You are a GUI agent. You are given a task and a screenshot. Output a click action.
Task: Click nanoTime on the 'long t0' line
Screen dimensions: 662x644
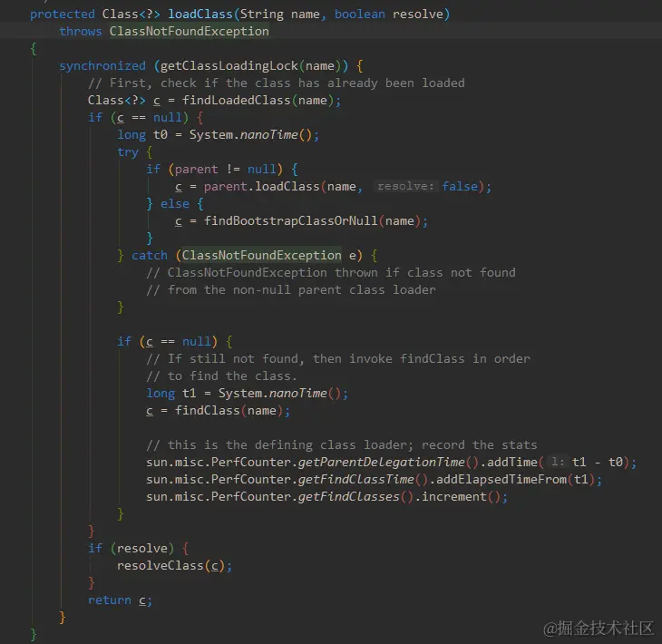269,135
